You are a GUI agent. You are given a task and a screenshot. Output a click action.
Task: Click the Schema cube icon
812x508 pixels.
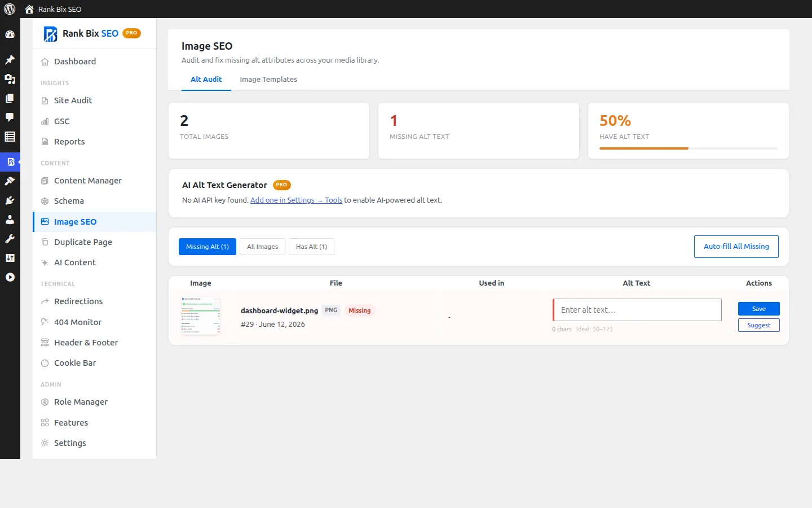[45, 201]
